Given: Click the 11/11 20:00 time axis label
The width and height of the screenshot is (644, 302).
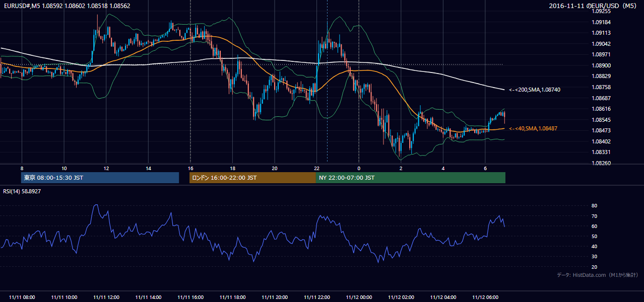Looking at the screenshot, I should 275,297.
